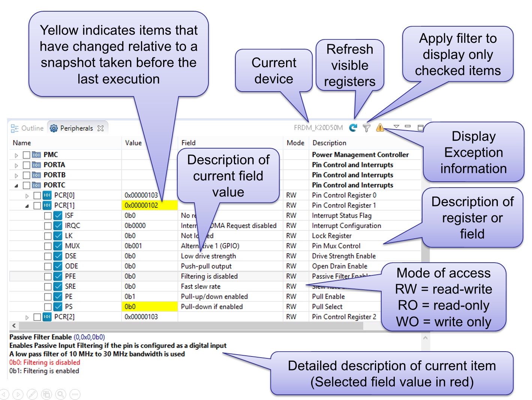Click the horizontal scrollbar left arrow

coord(14,326)
